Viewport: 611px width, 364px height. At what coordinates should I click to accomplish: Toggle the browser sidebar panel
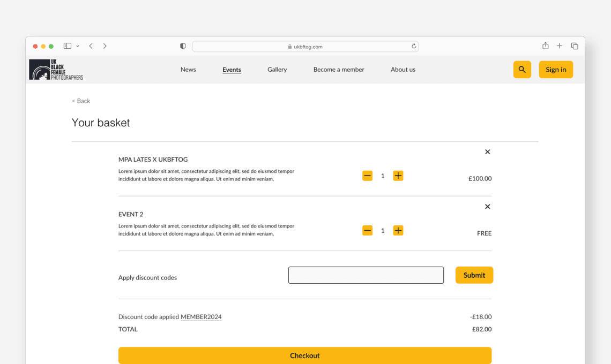68,46
